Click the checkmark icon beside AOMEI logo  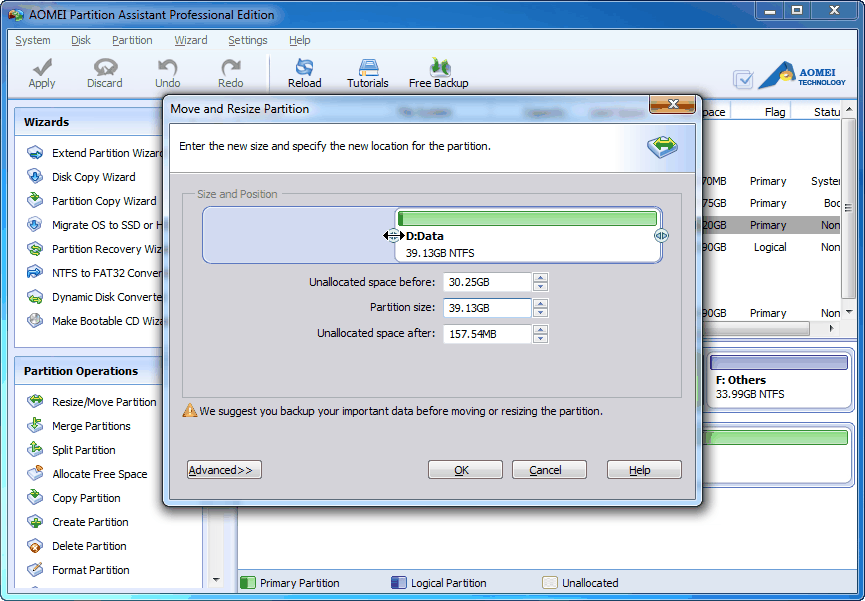coord(743,79)
